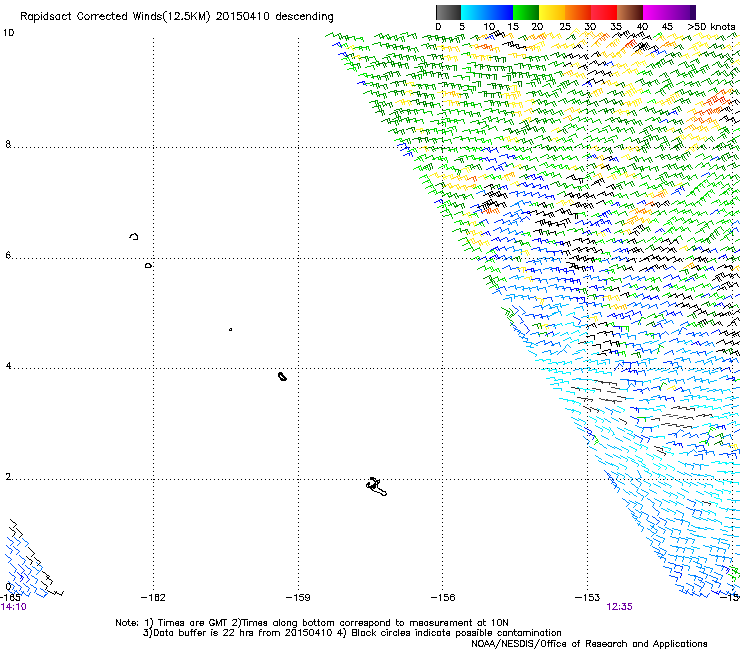
Task: Click the large island outline near 2N
Action: [376, 486]
